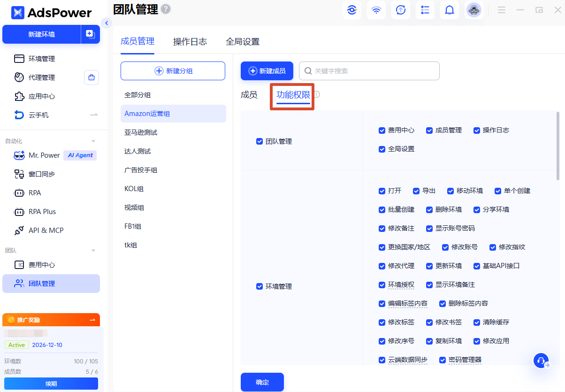The image size is (565, 392).
Task: Select FB1组 group
Action: (173, 226)
